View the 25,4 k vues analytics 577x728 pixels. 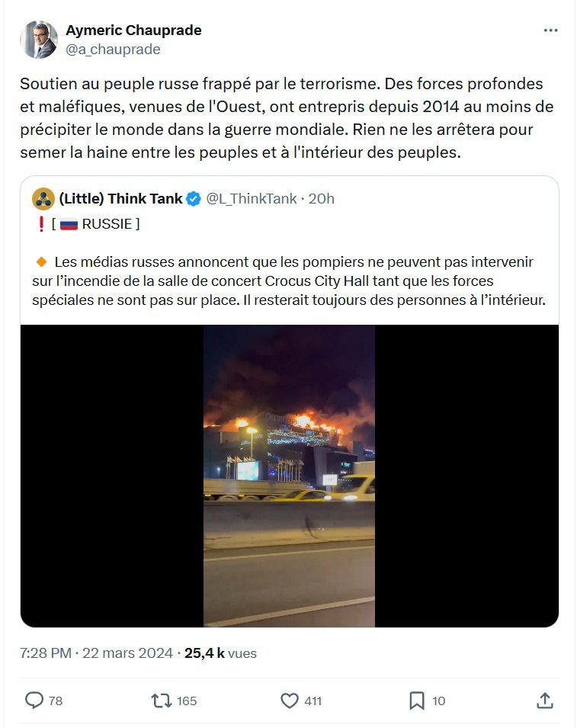pyautogui.click(x=220, y=653)
